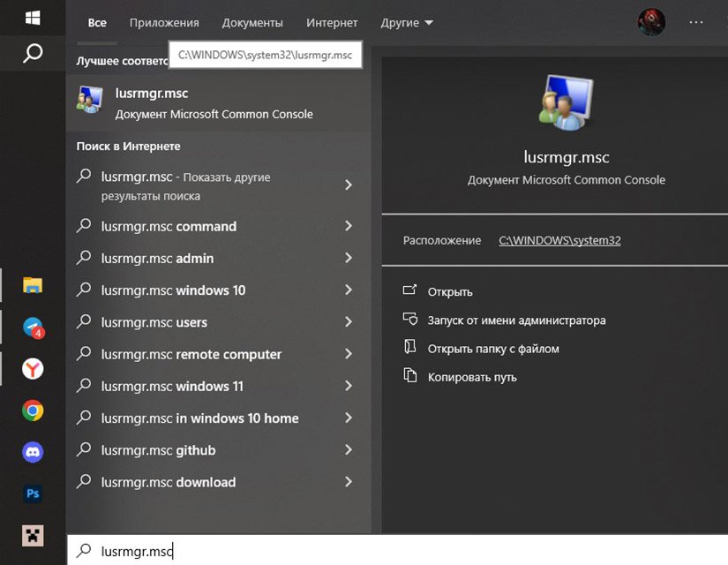Expand arrow for lusrmgr.msc in windows 10 home
The image size is (728, 565).
pos(349,418)
